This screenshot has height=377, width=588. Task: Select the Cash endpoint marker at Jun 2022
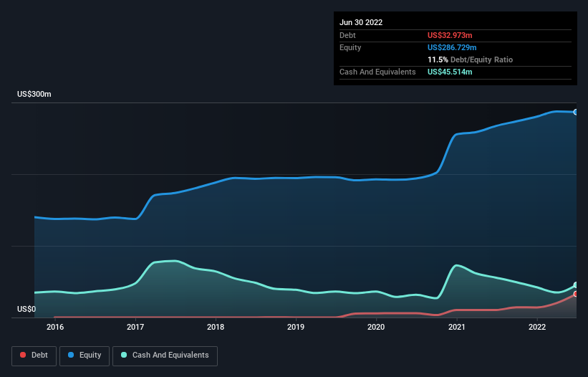576,285
